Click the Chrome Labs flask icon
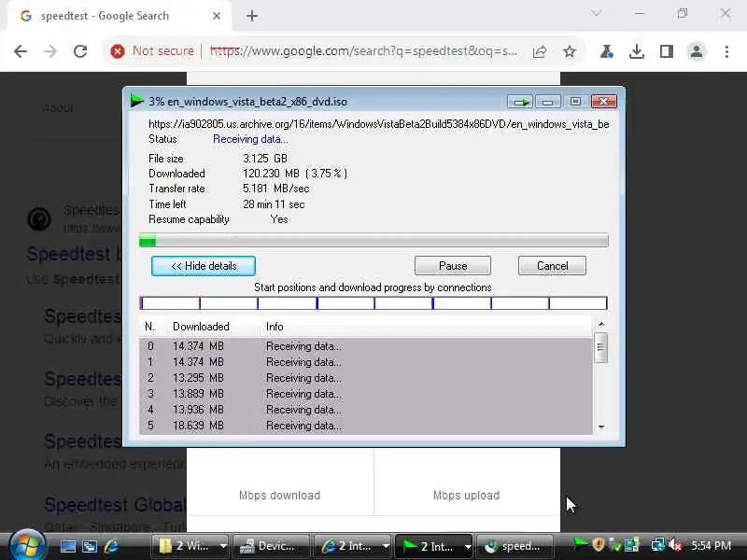 (606, 51)
